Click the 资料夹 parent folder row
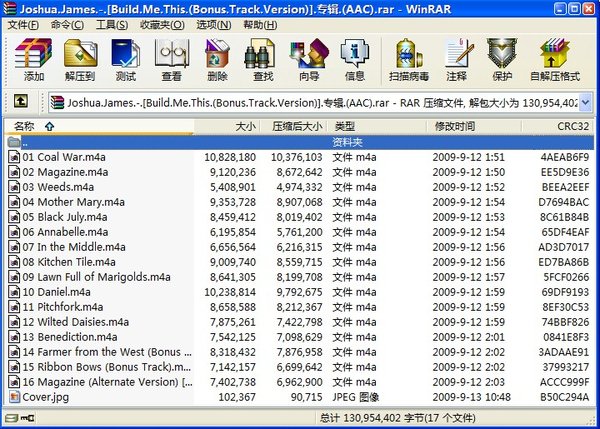 click(x=299, y=142)
